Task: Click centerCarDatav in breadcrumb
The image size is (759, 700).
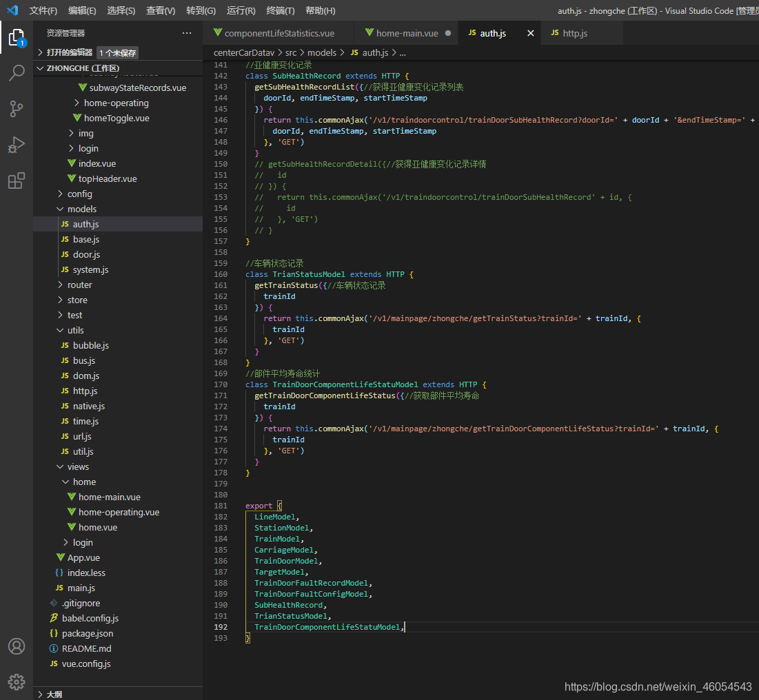Action: tap(244, 52)
